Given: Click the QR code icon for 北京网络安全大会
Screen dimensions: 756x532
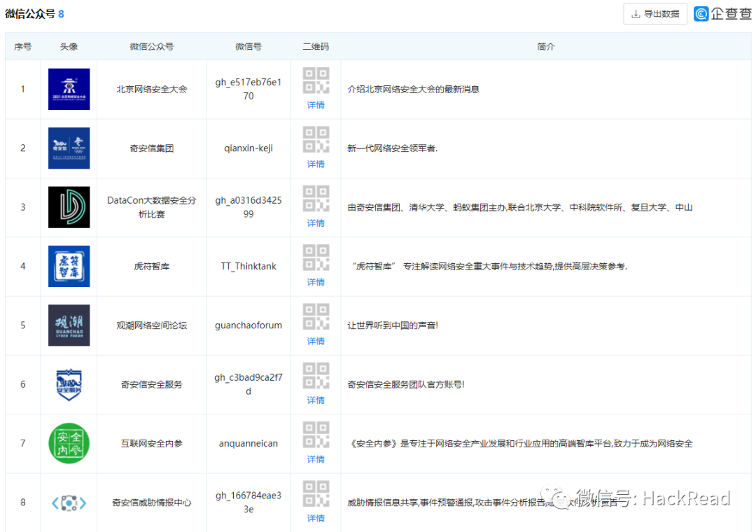Looking at the screenshot, I should (x=316, y=80).
